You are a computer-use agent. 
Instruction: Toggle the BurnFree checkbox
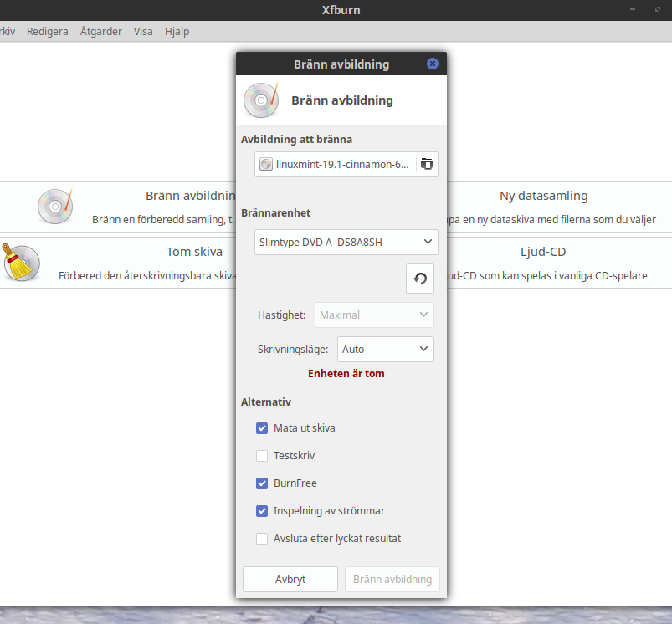[x=262, y=483]
